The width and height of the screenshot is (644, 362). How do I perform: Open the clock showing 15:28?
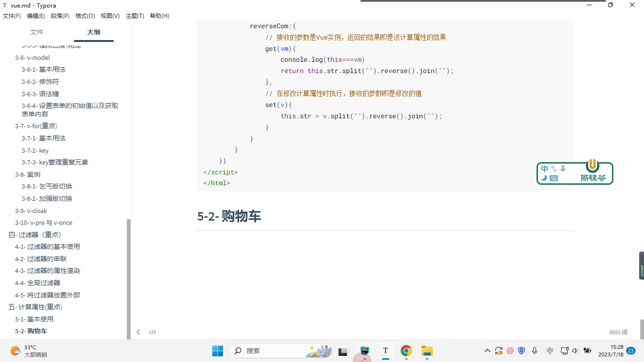[x=611, y=351]
